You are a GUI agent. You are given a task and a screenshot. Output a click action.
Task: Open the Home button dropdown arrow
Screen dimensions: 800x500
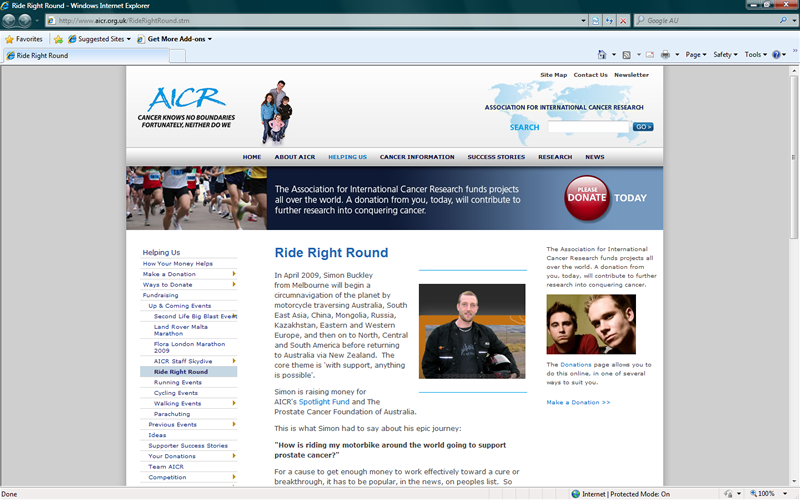[614, 55]
